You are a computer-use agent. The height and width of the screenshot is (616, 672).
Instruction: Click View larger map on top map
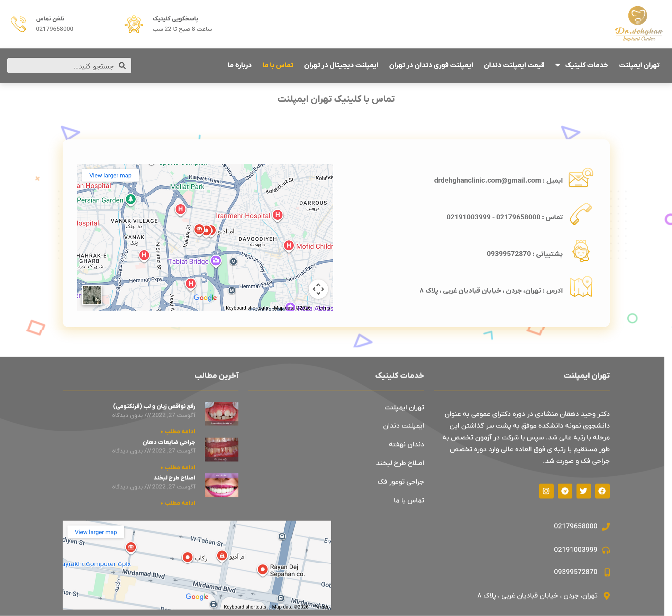coord(110,175)
